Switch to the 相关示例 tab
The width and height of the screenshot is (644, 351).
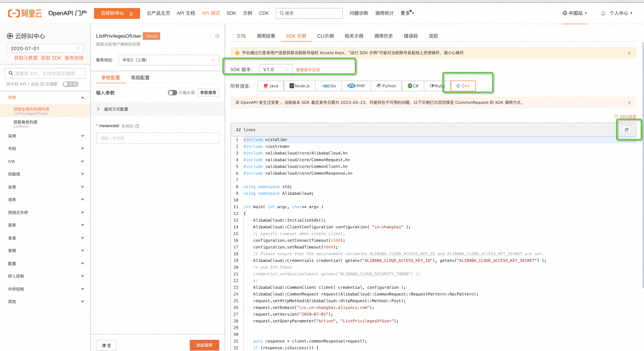[354, 36]
